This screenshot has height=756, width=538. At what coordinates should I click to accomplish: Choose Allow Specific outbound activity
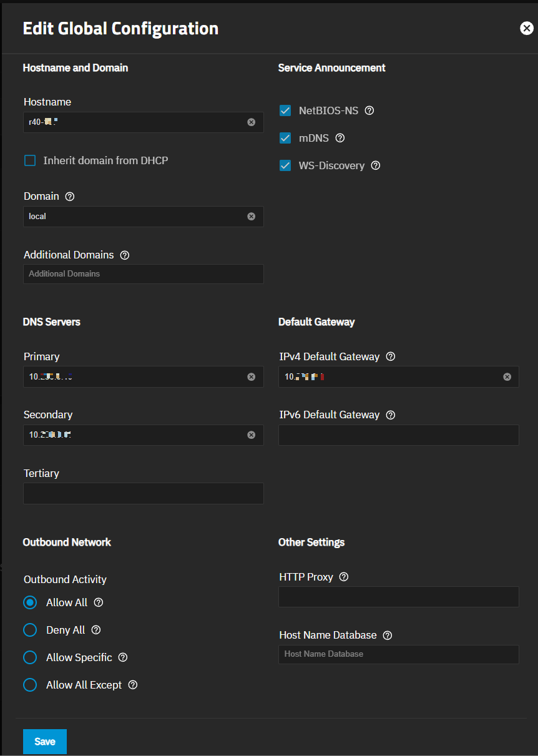coord(30,657)
